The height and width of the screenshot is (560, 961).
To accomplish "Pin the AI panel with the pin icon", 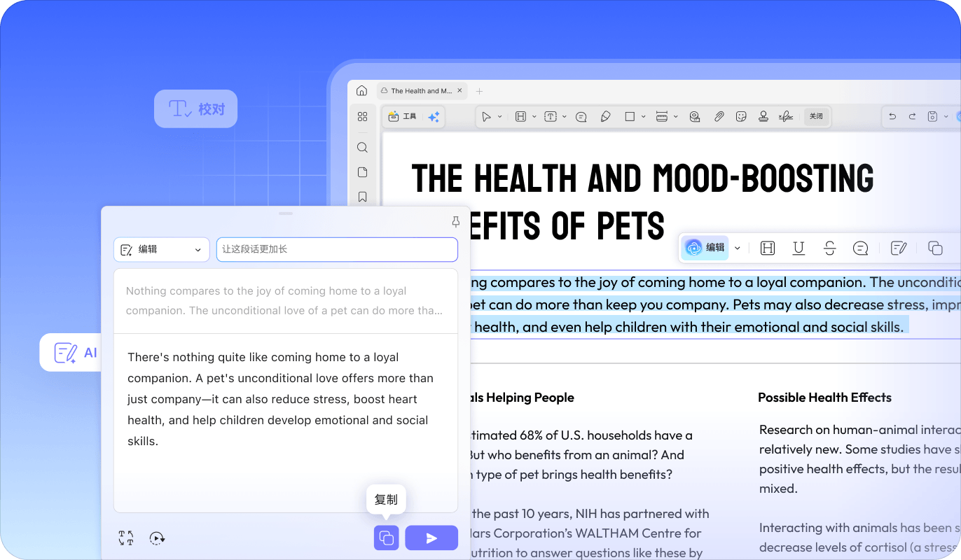I will click(455, 222).
